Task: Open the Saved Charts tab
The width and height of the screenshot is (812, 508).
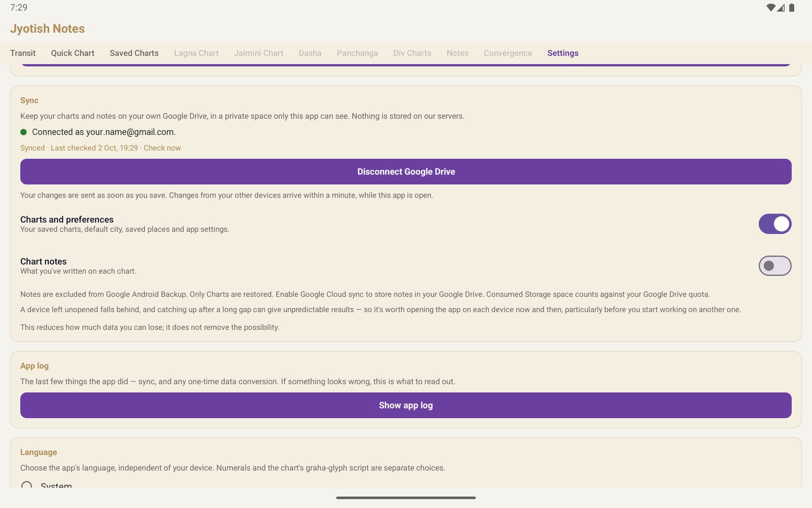Action: tap(134, 53)
